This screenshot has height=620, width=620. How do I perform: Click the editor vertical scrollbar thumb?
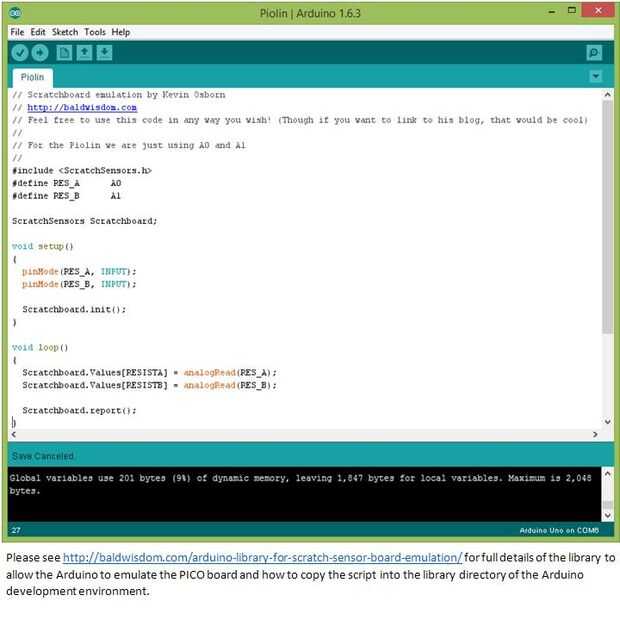pyautogui.click(x=607, y=217)
